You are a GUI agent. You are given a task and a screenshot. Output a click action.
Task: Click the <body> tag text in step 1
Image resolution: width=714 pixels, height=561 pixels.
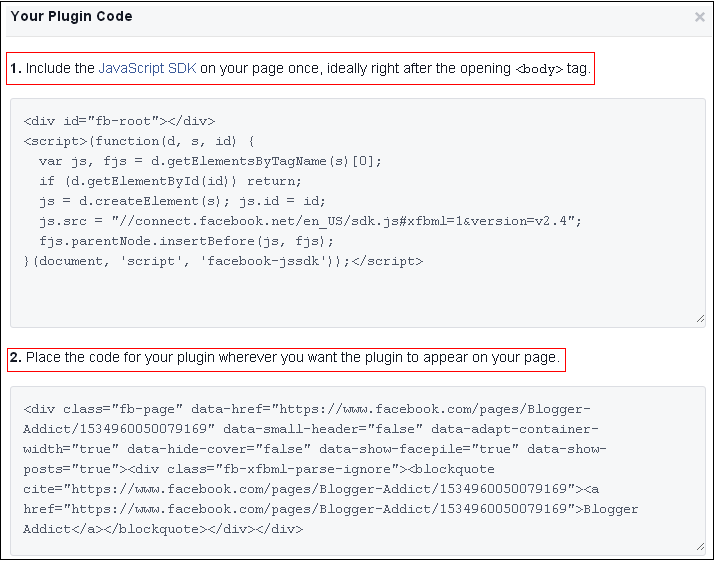(540, 70)
